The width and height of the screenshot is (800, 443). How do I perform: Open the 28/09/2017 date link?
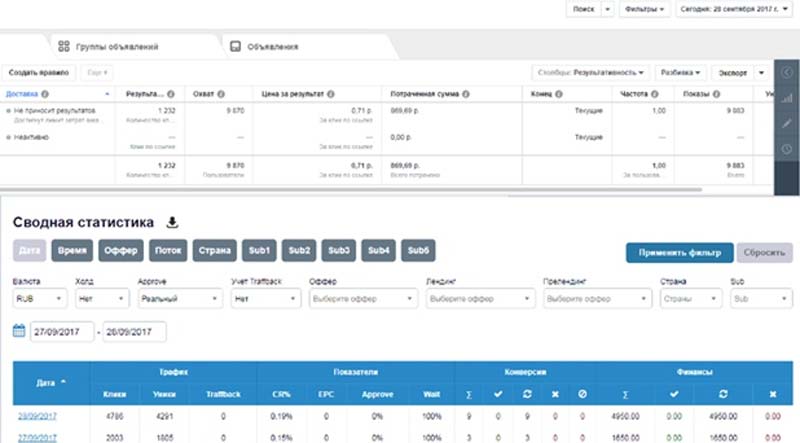(37, 416)
